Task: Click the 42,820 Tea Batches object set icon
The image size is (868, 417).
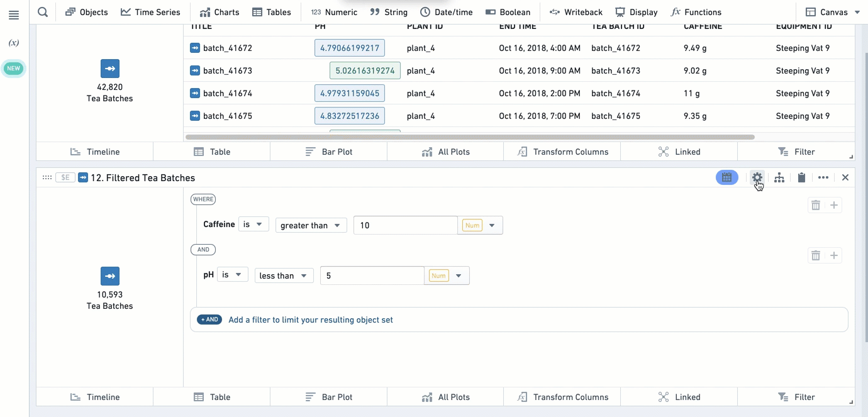Action: click(110, 69)
